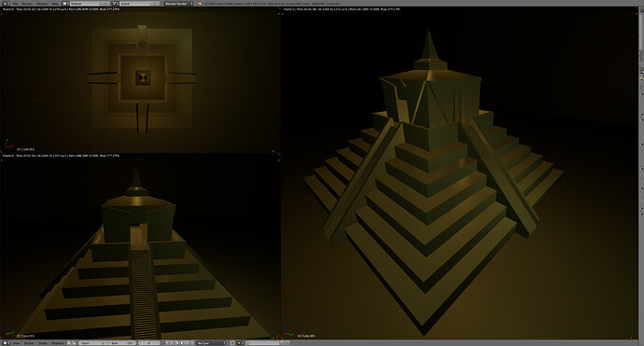The image size is (644, 346).
Task: Edit the Default screen layout name field
Action: [x=85, y=4]
